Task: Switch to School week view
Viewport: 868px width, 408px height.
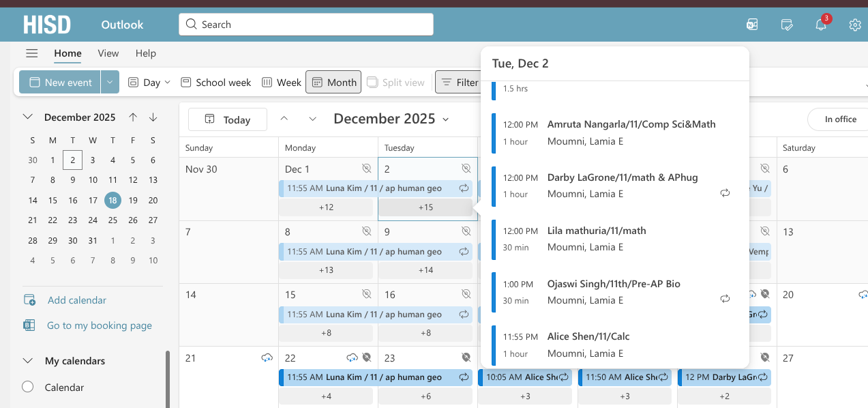Action: coord(216,82)
